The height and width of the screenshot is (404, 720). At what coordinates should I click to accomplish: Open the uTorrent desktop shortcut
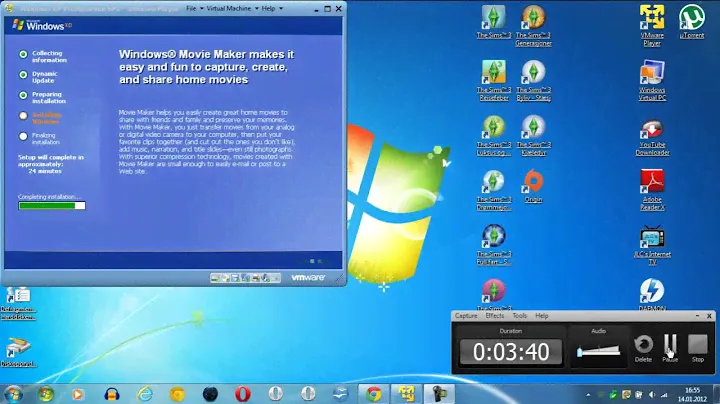pyautogui.click(x=688, y=18)
